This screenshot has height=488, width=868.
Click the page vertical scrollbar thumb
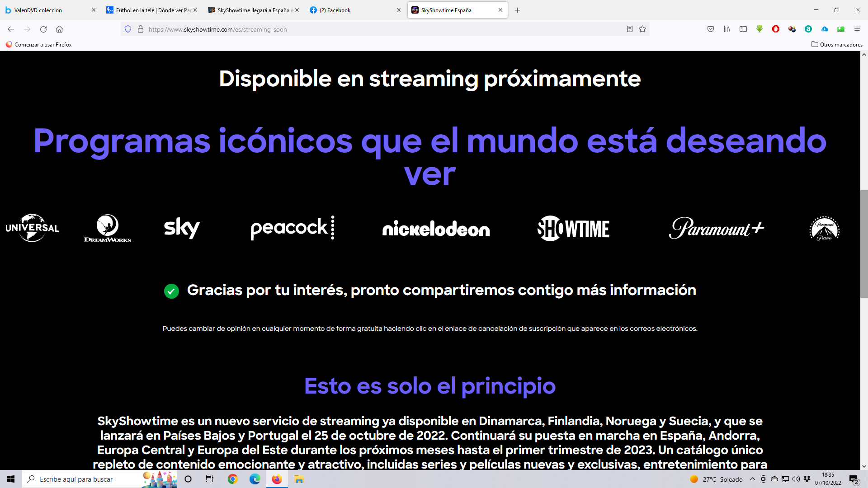(864, 244)
